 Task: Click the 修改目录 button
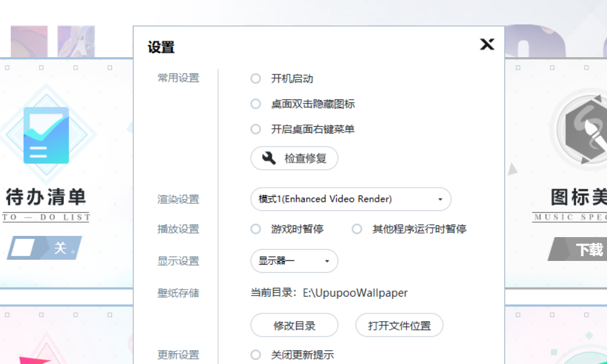point(294,325)
